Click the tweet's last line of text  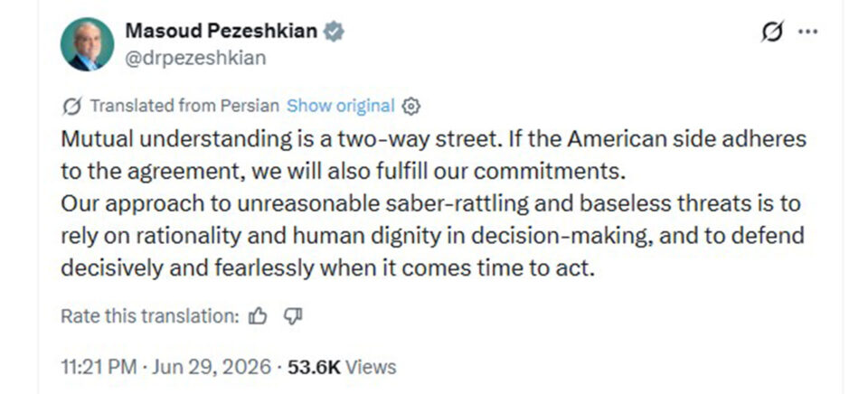(x=327, y=267)
